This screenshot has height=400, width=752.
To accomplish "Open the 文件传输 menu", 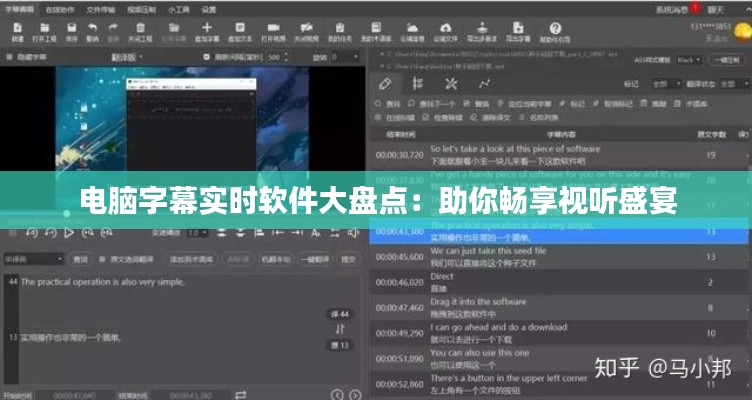I will 99,8.
